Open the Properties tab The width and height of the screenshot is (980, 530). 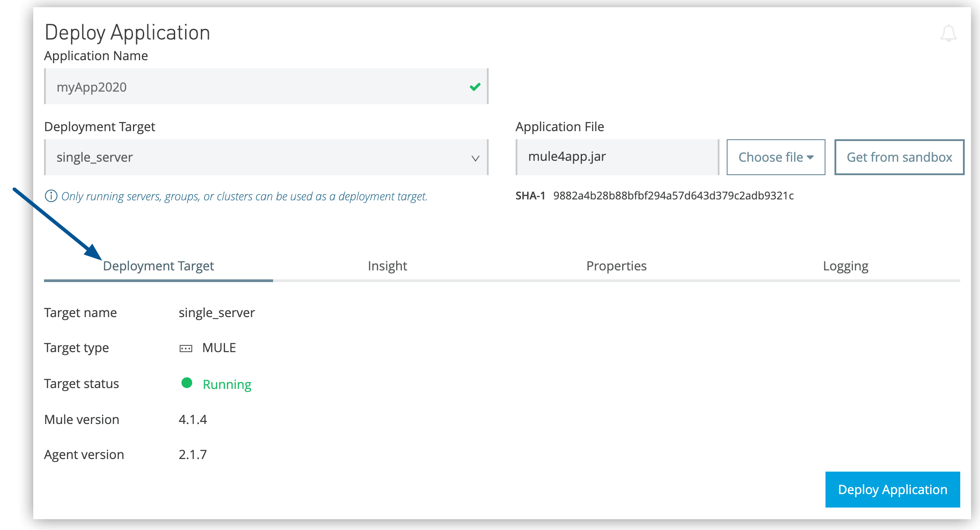[616, 265]
